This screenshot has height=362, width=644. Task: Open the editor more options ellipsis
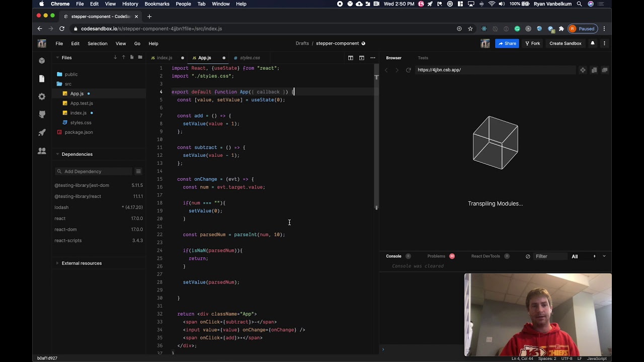(373, 58)
